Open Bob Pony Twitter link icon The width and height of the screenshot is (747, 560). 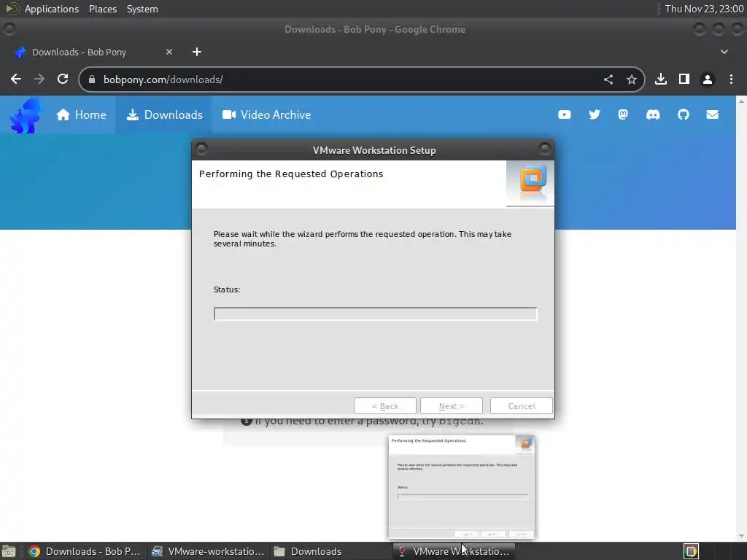point(594,114)
